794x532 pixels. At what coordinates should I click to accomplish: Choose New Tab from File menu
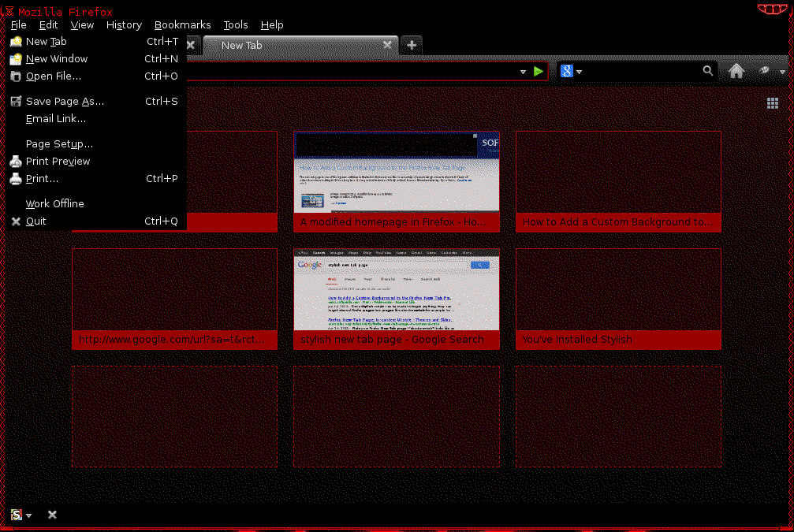click(x=96, y=42)
